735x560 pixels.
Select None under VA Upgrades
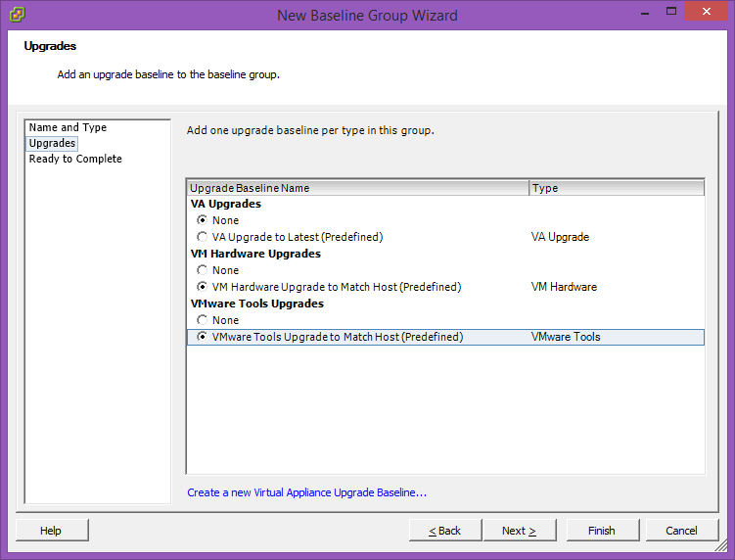[202, 220]
